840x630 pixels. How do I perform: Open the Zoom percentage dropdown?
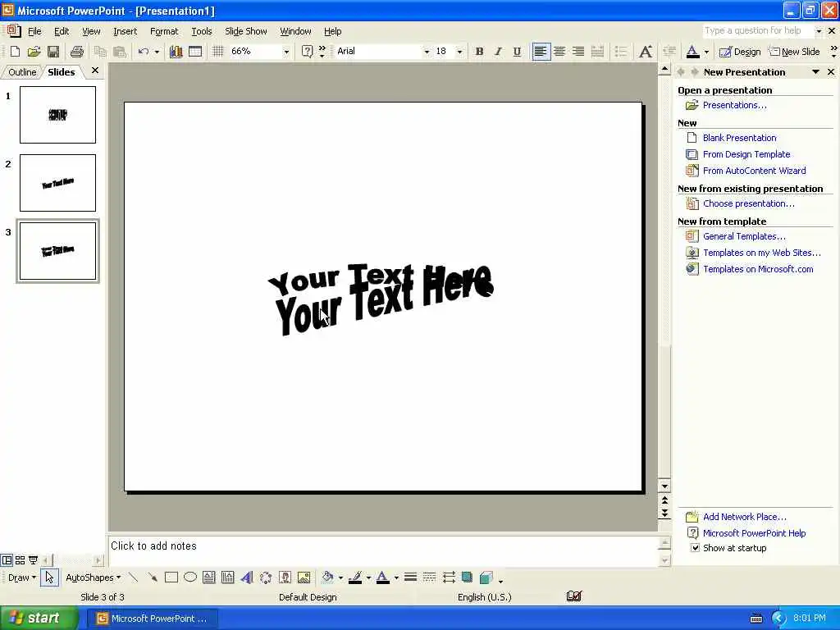[286, 52]
